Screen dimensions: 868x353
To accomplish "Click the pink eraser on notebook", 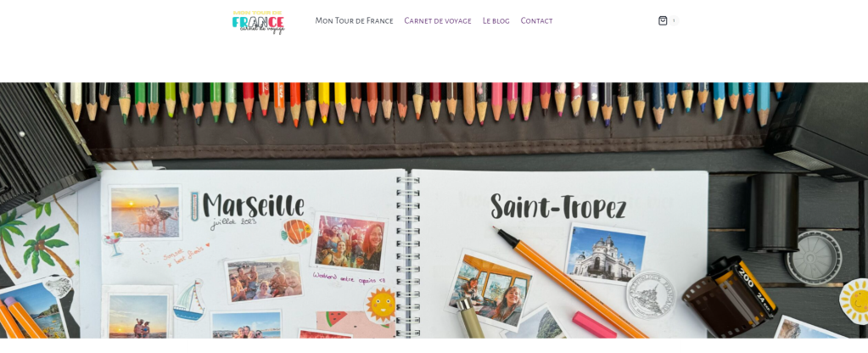I will (594, 325).
